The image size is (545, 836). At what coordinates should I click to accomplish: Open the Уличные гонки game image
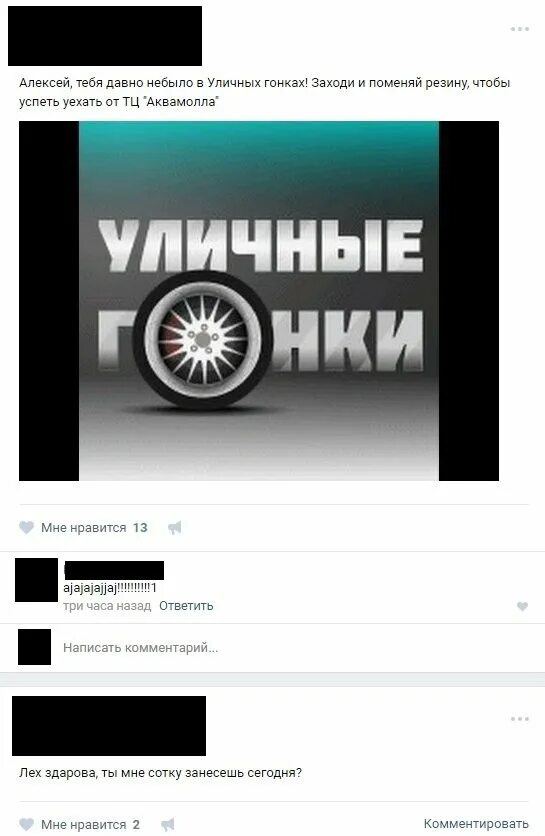[x=259, y=301]
